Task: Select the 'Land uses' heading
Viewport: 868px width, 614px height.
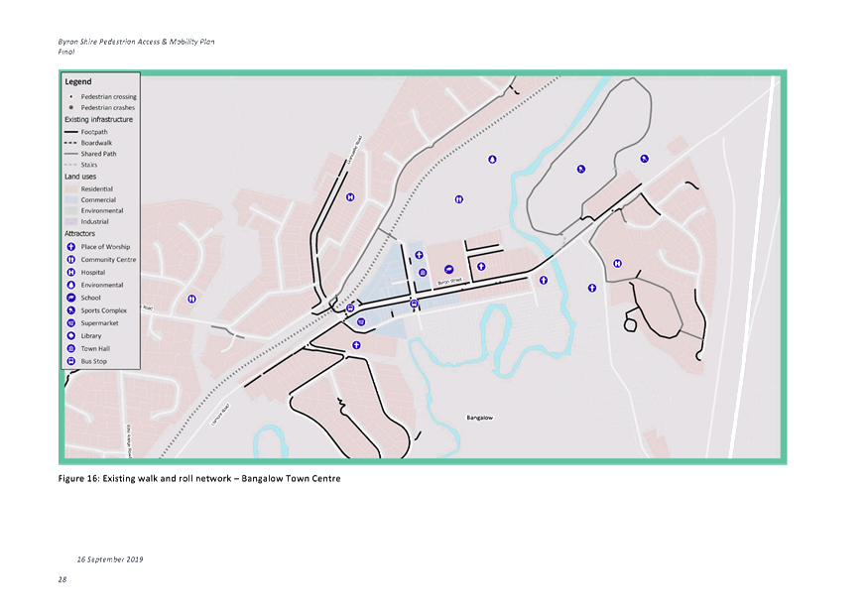Action: point(80,177)
